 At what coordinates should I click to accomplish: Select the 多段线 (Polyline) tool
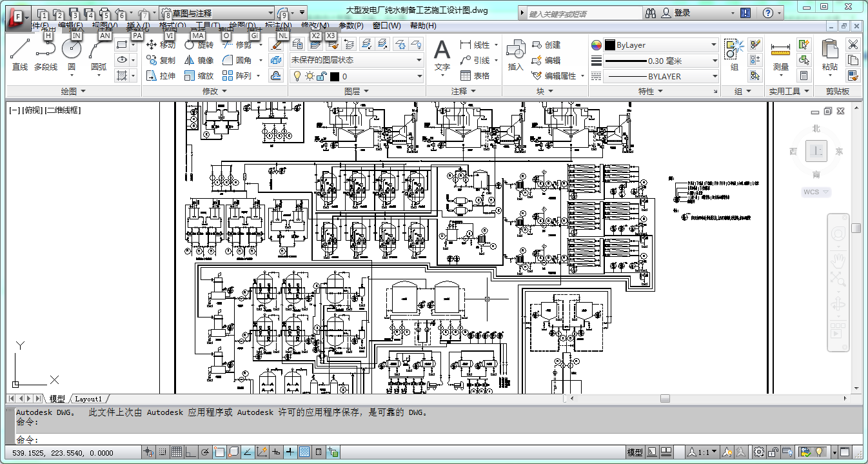pyautogui.click(x=46, y=54)
